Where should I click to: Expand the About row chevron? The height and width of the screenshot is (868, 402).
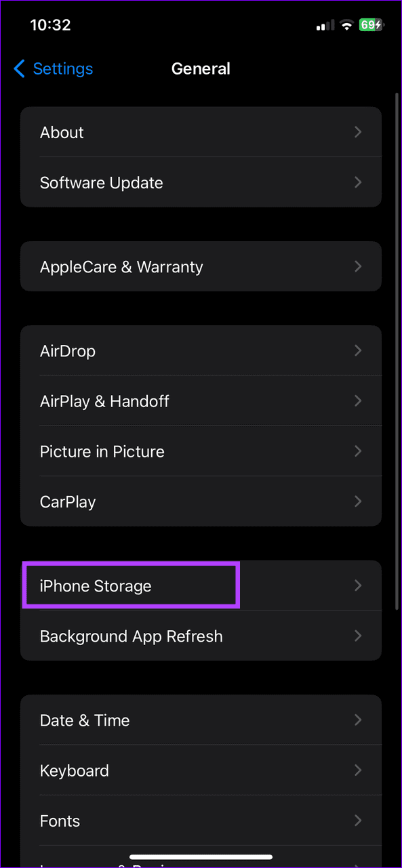point(358,132)
